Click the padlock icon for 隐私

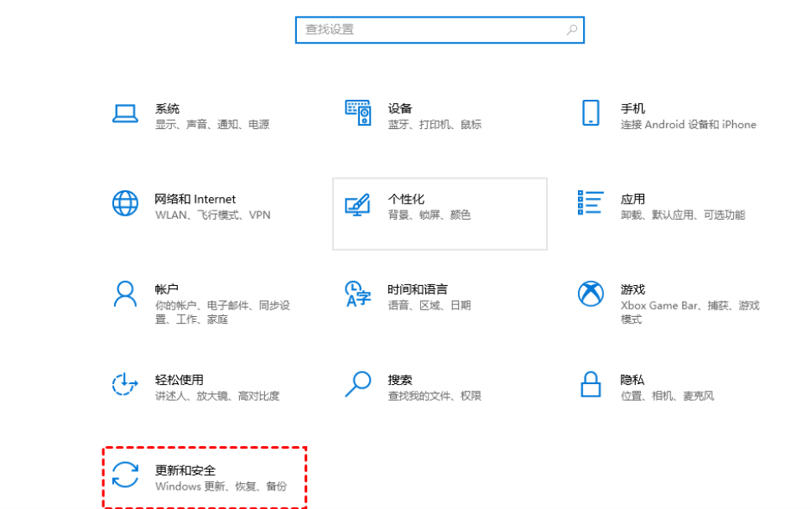[x=591, y=384]
